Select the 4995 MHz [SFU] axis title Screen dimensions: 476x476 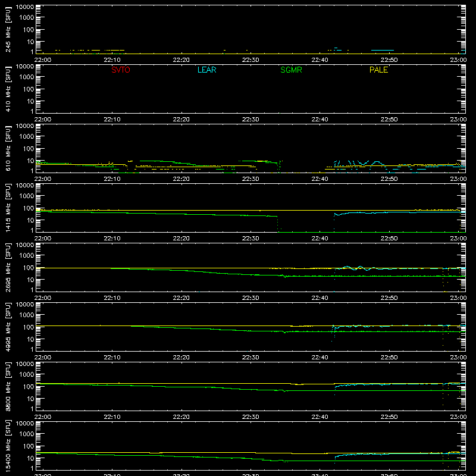click(8, 327)
